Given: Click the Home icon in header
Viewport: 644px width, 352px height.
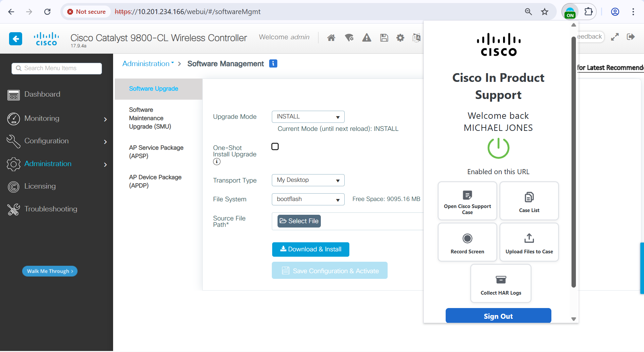Looking at the screenshot, I should click(x=331, y=38).
